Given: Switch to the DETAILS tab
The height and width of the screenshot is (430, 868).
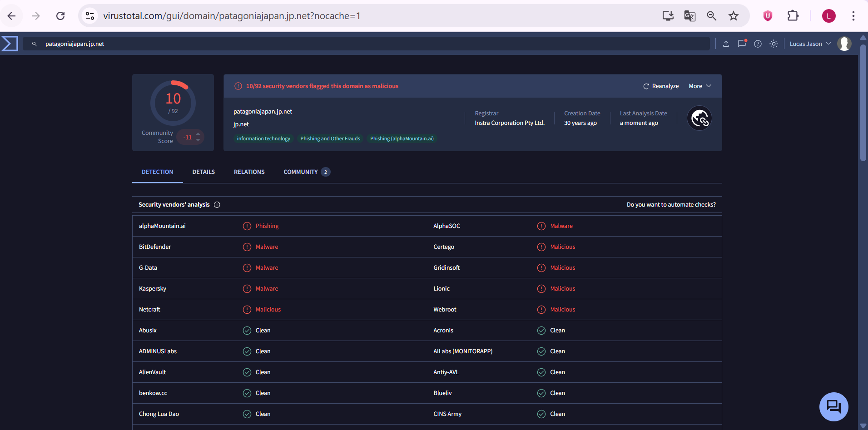Looking at the screenshot, I should coord(203,172).
